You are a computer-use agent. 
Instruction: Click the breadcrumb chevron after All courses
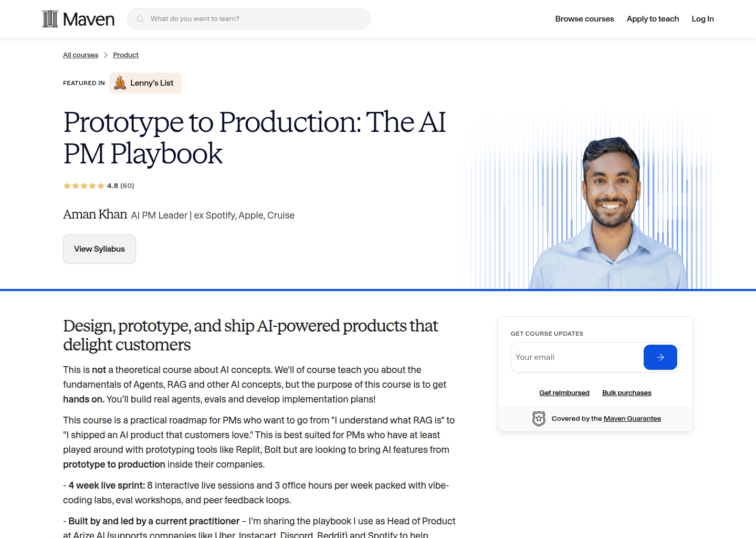[x=106, y=55]
